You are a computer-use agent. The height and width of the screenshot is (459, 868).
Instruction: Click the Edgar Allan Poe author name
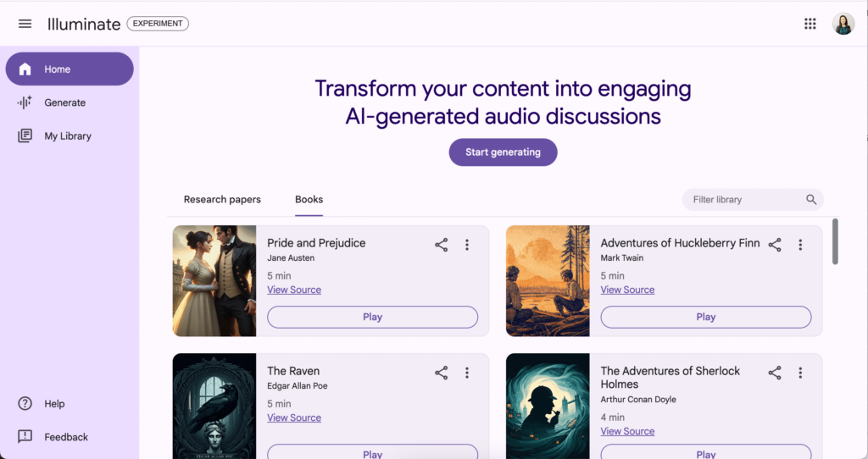tap(298, 385)
